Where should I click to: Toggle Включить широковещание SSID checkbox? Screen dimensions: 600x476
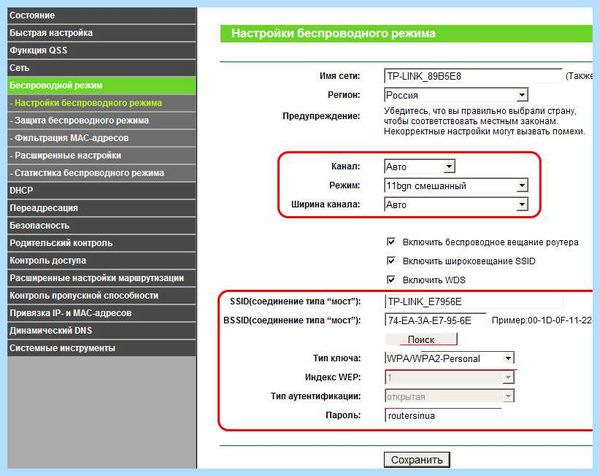click(391, 261)
